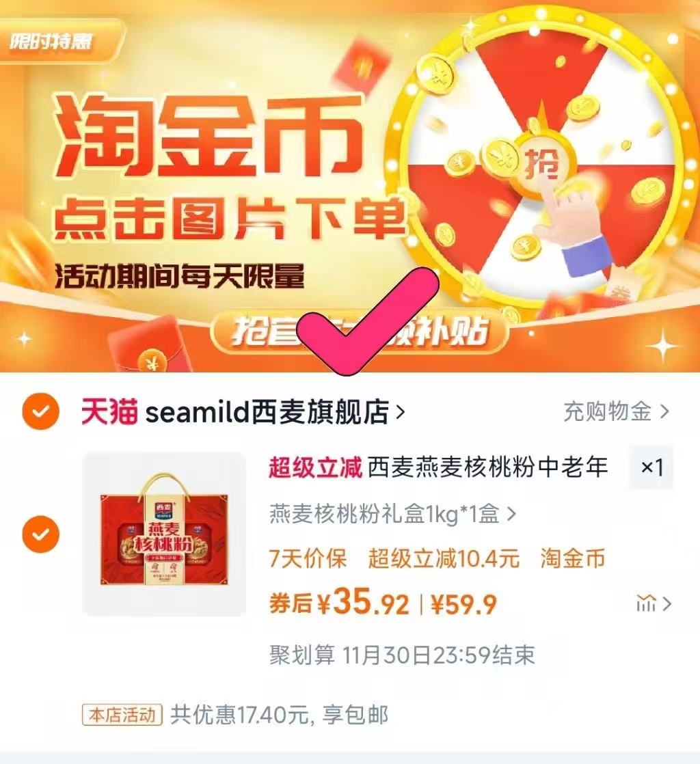The image size is (700, 764).
Task: Open the 燕麦核桃粉礼盒1kg*1盒 spec selector
Action: coord(392,514)
